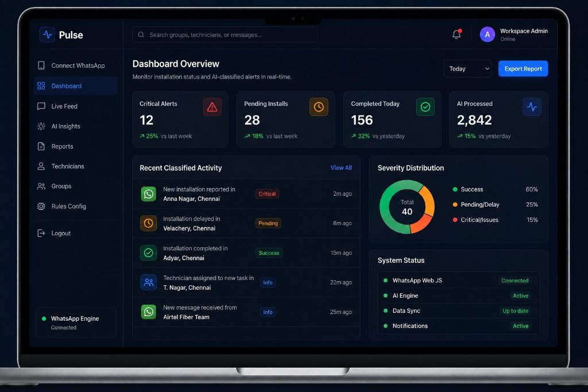Select the Dashboard menu item

75,86
